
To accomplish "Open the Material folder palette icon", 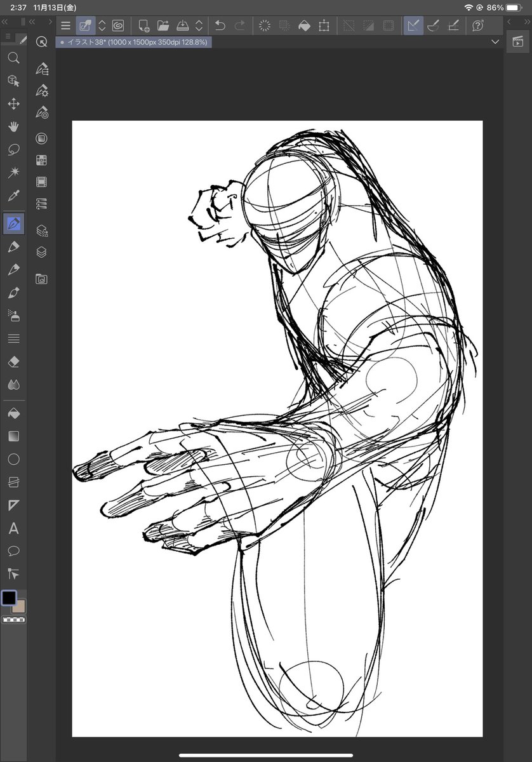I will [x=42, y=279].
